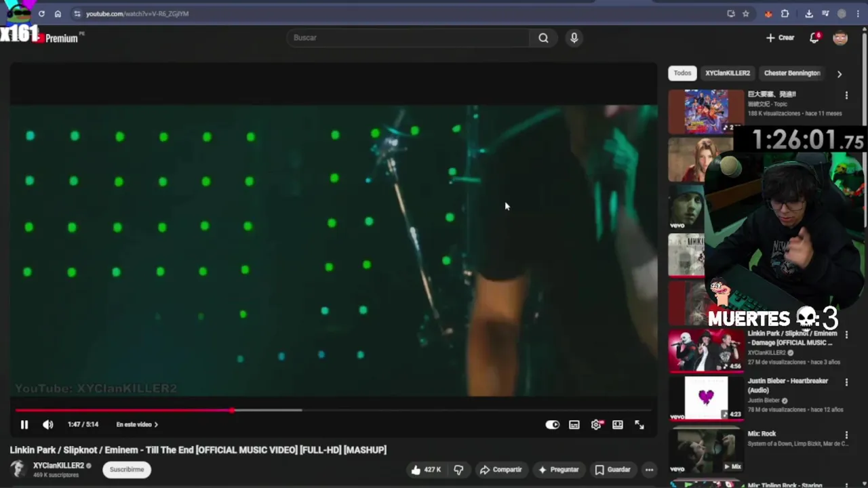This screenshot has height=488, width=868.
Task: Open options menu for Mix: Rock
Action: 846,434
